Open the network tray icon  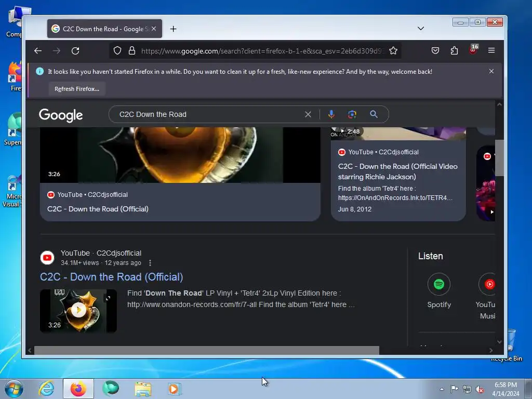[x=467, y=390]
